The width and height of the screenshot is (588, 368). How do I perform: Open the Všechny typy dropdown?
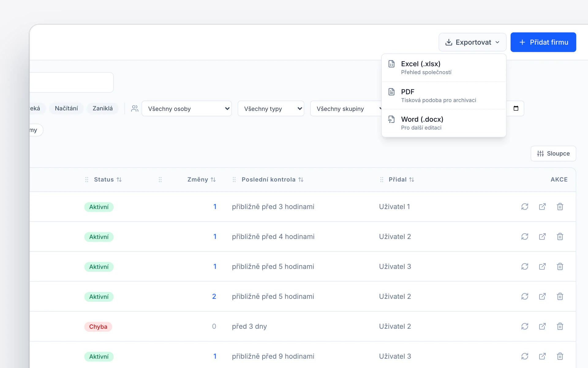point(271,109)
